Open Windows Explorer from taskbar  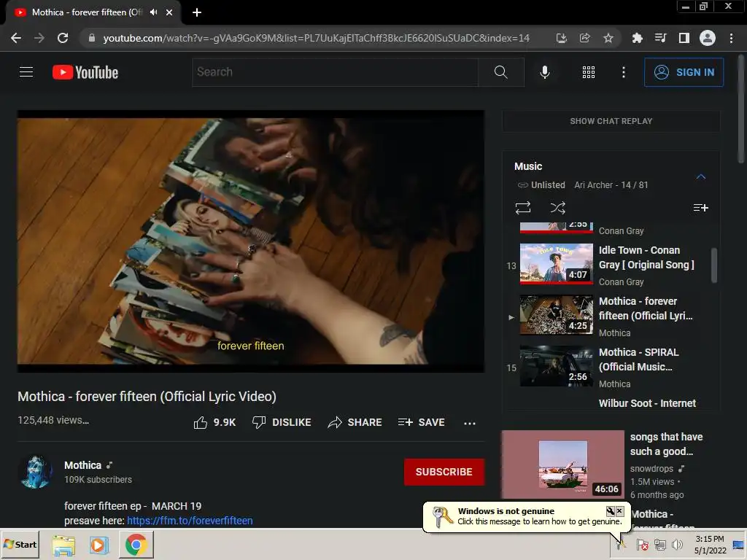click(x=63, y=545)
